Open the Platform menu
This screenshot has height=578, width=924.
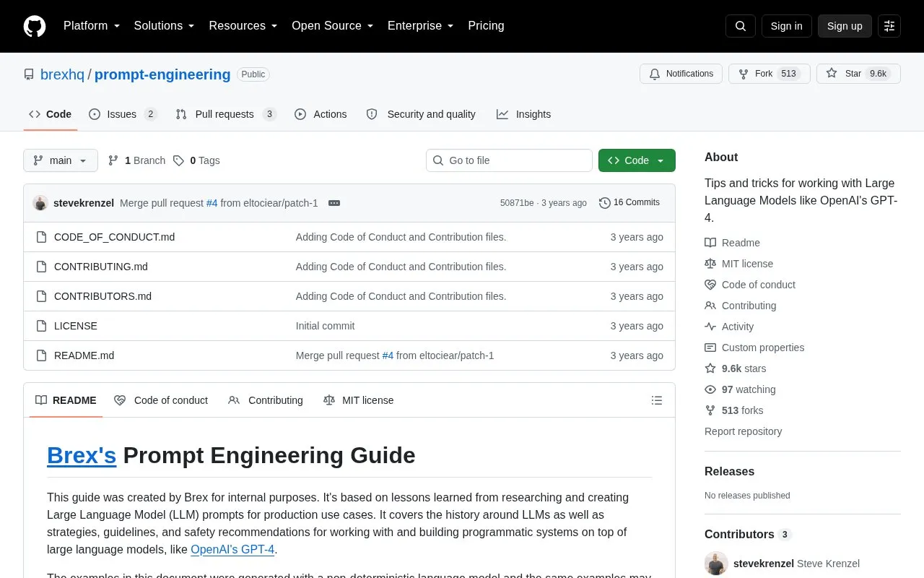coord(92,26)
